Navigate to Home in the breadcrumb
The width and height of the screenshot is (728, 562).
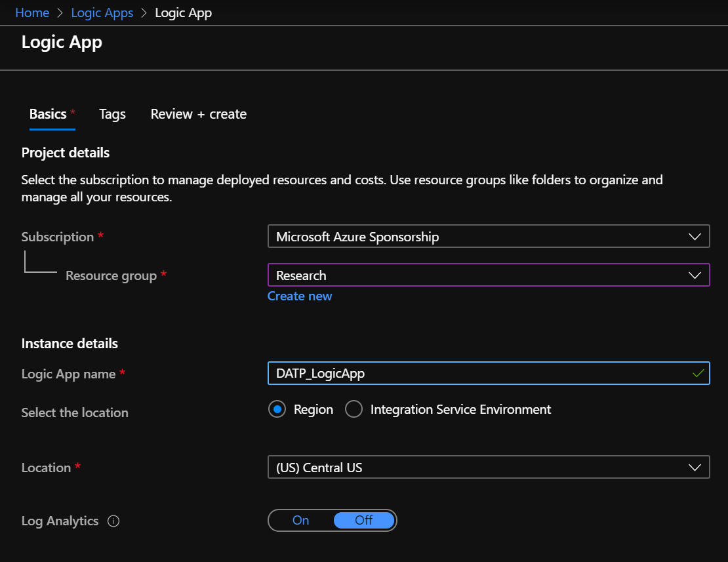click(x=32, y=12)
